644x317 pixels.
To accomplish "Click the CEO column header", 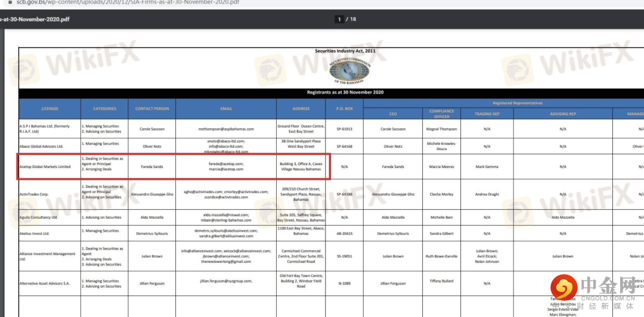I will 393,114.
